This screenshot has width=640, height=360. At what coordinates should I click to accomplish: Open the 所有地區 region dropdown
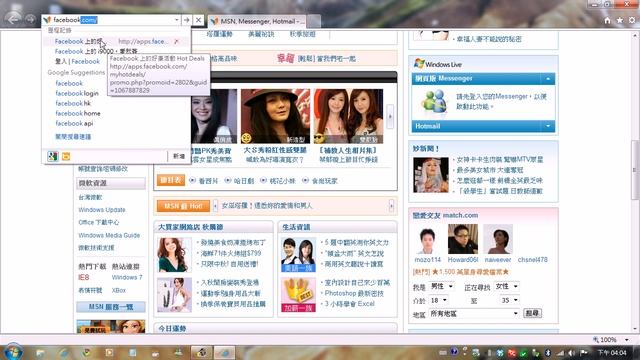point(474,313)
